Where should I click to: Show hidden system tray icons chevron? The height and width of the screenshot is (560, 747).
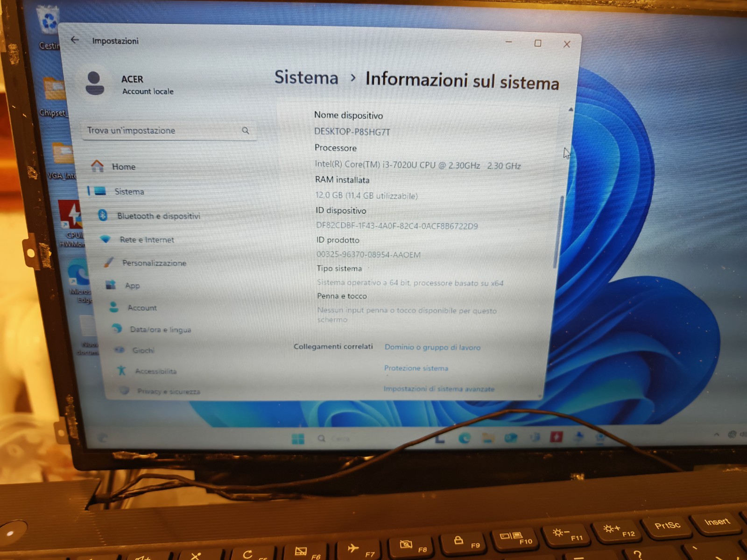click(717, 434)
